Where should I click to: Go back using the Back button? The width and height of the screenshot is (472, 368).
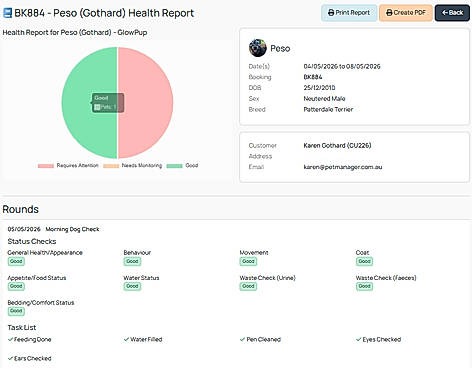[452, 13]
